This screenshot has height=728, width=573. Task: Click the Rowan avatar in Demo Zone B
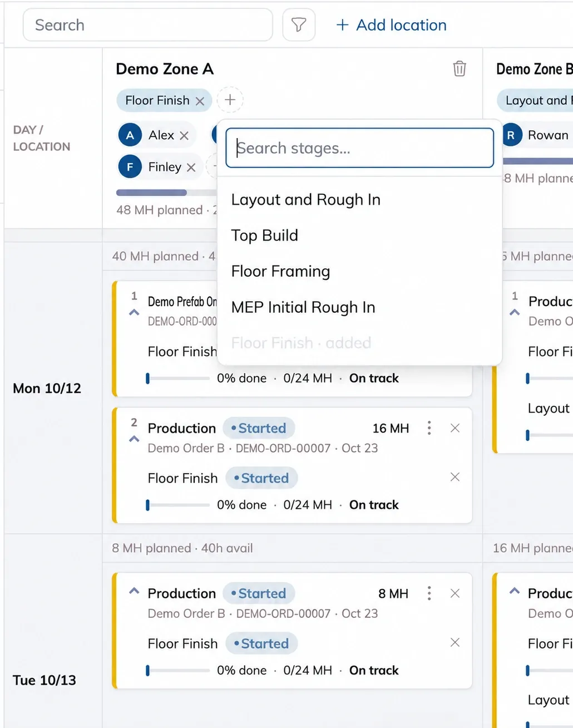[x=511, y=135]
